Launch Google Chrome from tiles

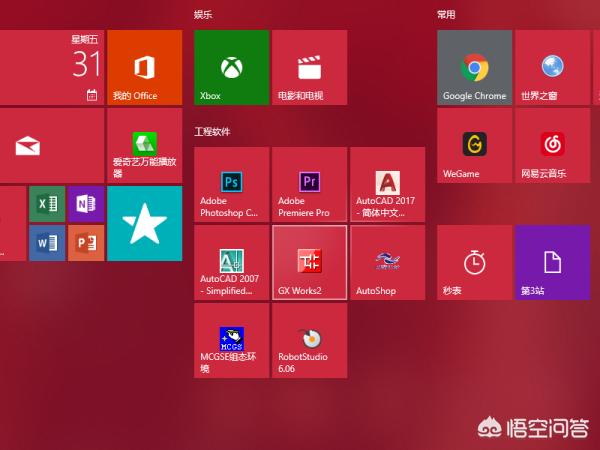point(474,67)
